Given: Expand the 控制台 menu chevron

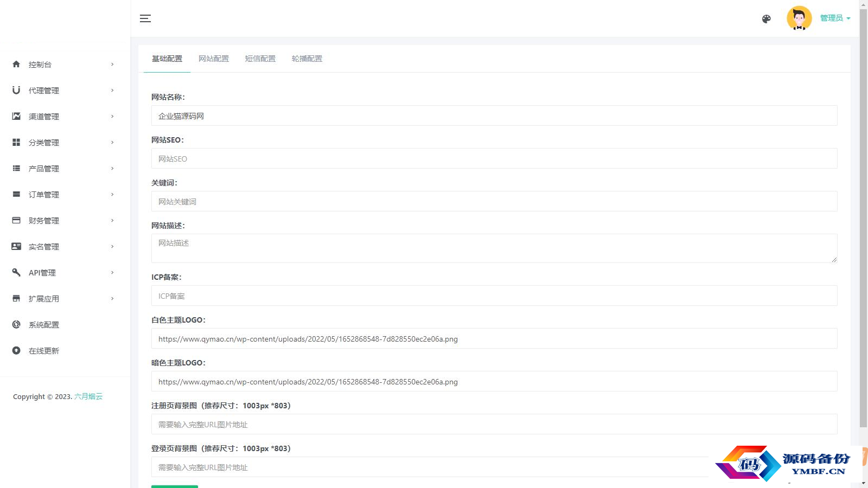Looking at the screenshot, I should [x=112, y=65].
